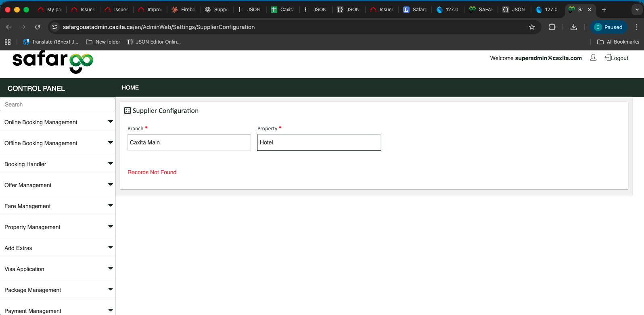Expand the Visa Application section

(x=58, y=269)
